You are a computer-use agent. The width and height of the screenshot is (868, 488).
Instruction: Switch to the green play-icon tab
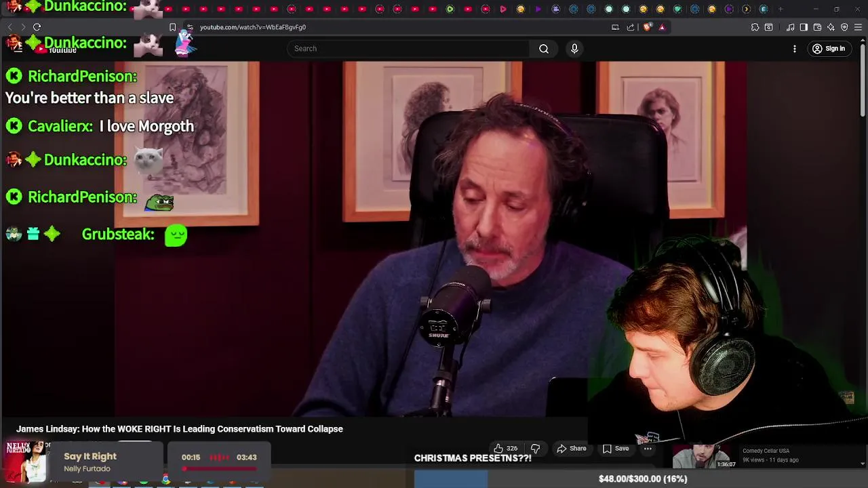450,9
